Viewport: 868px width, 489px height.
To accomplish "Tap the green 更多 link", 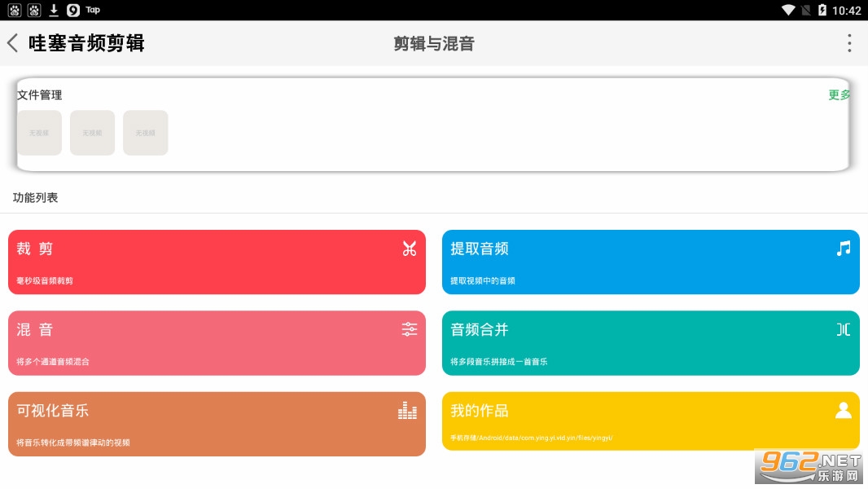I will click(839, 95).
